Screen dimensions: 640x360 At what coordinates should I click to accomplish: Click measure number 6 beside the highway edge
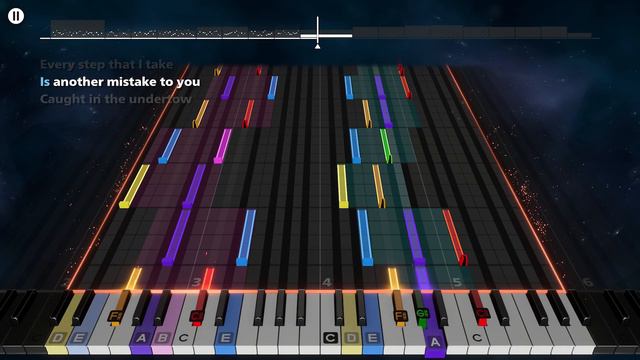(x=587, y=282)
